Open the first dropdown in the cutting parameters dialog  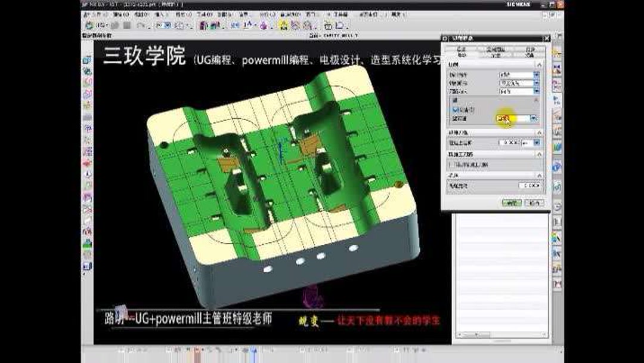click(x=535, y=75)
